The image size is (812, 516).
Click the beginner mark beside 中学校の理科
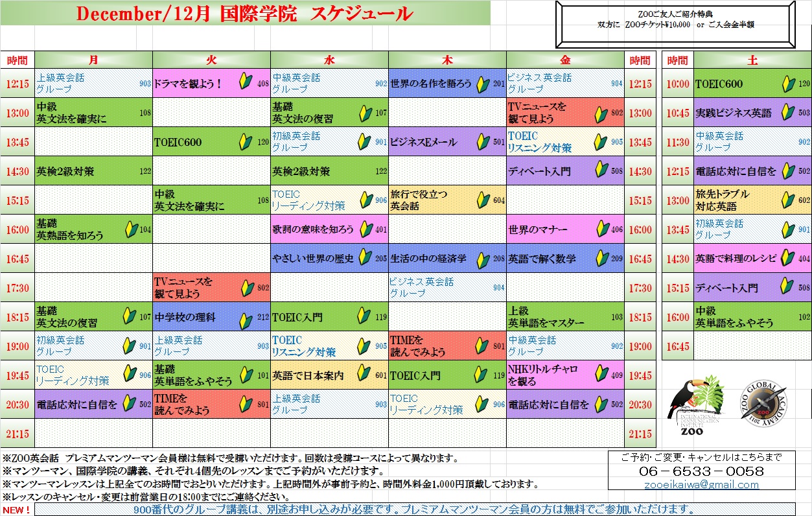tap(246, 318)
